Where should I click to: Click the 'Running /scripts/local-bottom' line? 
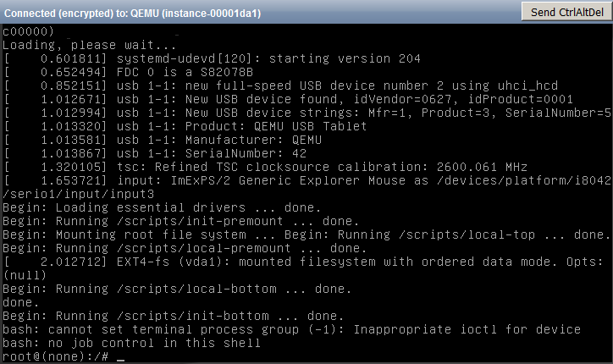click(x=177, y=289)
